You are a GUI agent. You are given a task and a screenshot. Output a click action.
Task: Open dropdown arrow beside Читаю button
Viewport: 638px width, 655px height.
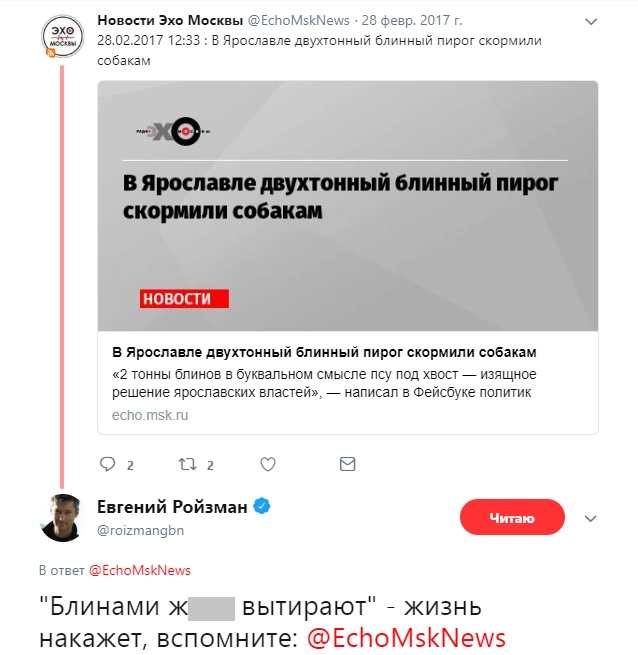pos(590,519)
